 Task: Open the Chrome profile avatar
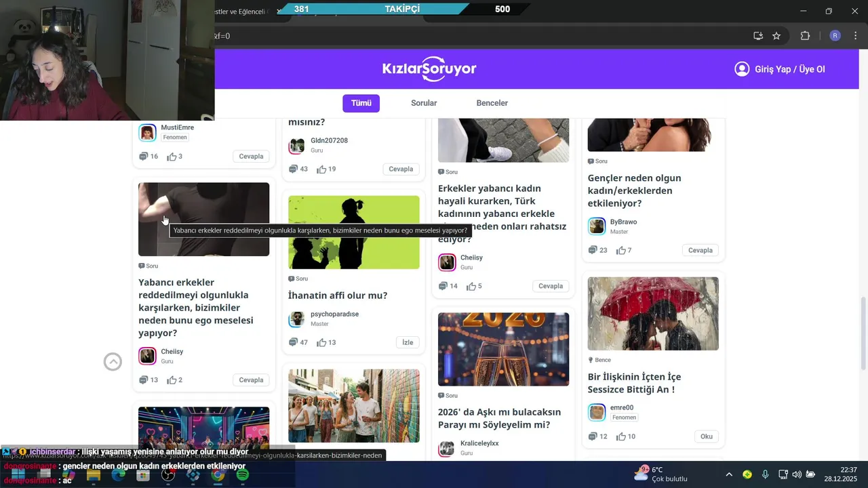835,36
